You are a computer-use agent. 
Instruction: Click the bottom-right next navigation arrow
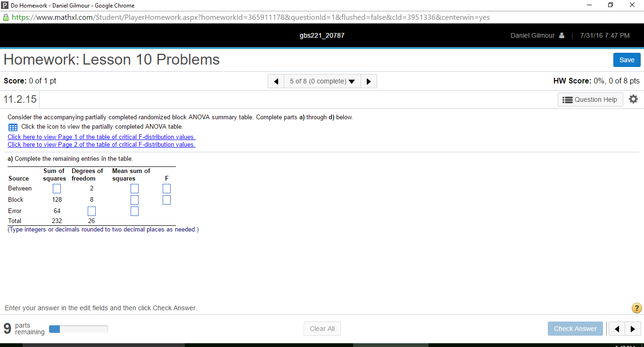point(633,329)
